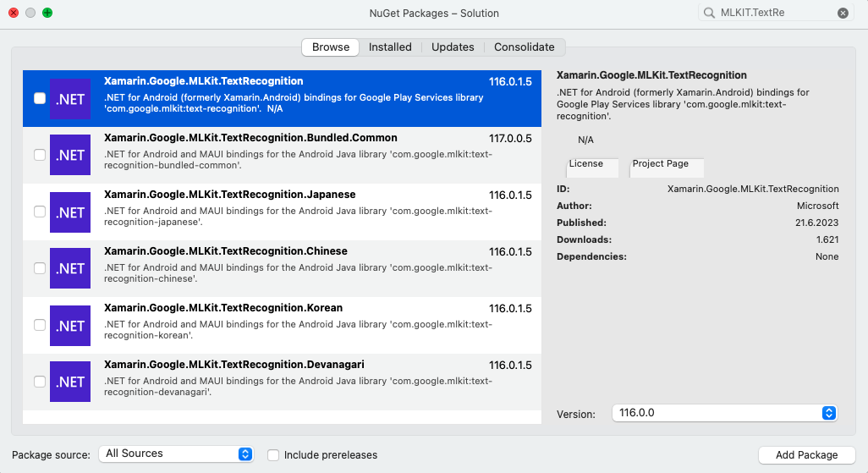Screen dimensions: 868x473
Task: Click the .NET icon for TextRecognition.Chinese package
Action: tap(70, 268)
